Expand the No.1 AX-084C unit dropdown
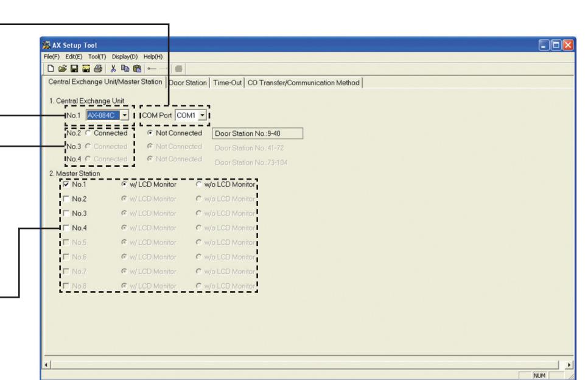588x380 pixels. click(x=125, y=115)
